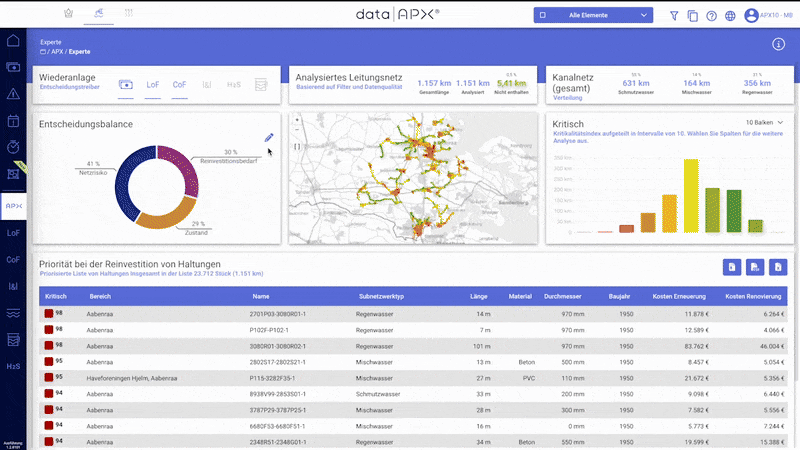Expand the 10 Balken dropdown
The height and width of the screenshot is (450, 800).
(763, 122)
